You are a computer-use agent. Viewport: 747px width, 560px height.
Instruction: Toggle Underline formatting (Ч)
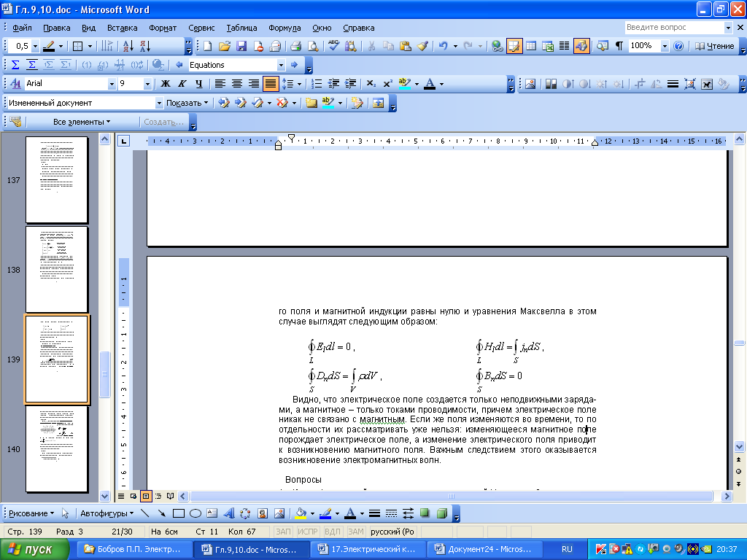pyautogui.click(x=198, y=84)
